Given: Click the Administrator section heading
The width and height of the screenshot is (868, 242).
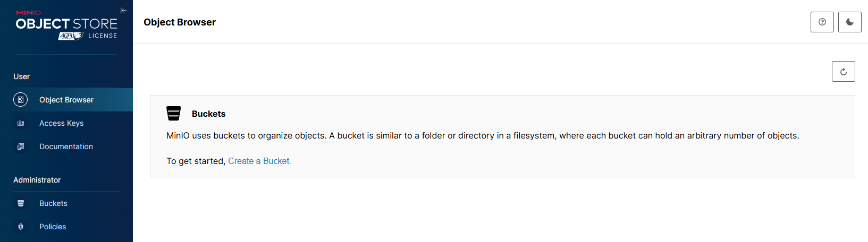Looking at the screenshot, I should [x=37, y=180].
